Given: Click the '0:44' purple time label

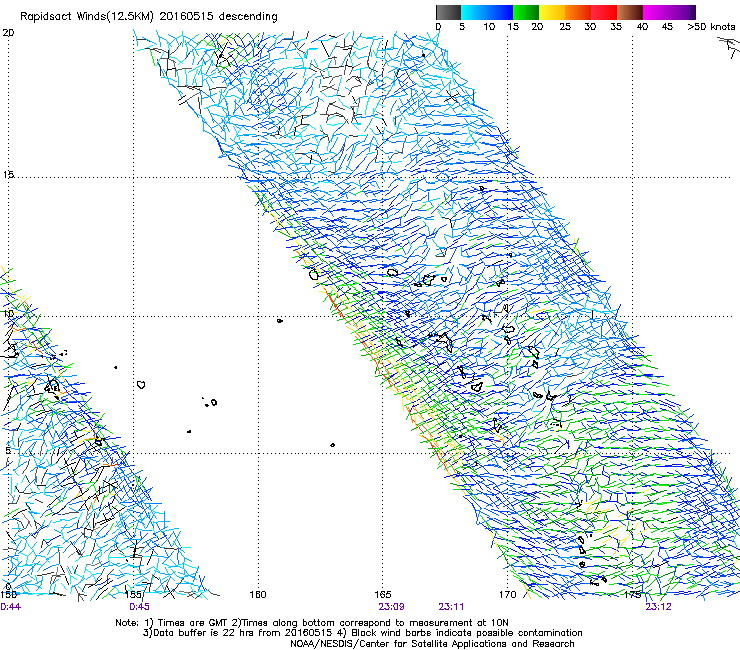Looking at the screenshot, I should tap(10, 607).
